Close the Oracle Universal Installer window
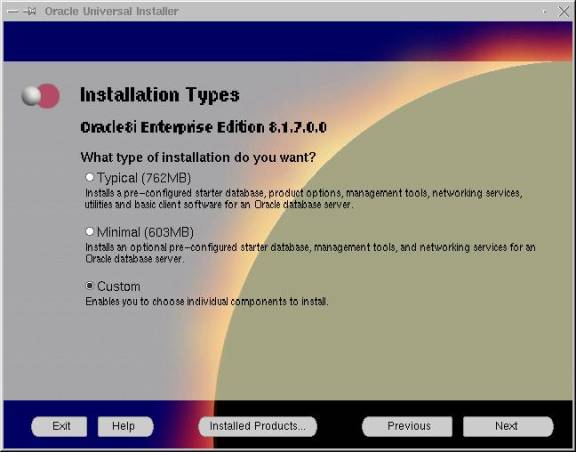 563,12
